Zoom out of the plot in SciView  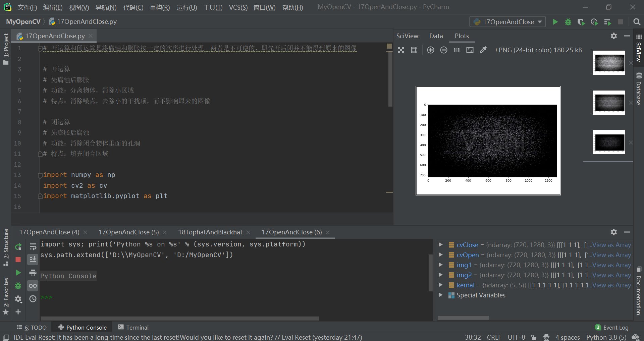tap(443, 50)
